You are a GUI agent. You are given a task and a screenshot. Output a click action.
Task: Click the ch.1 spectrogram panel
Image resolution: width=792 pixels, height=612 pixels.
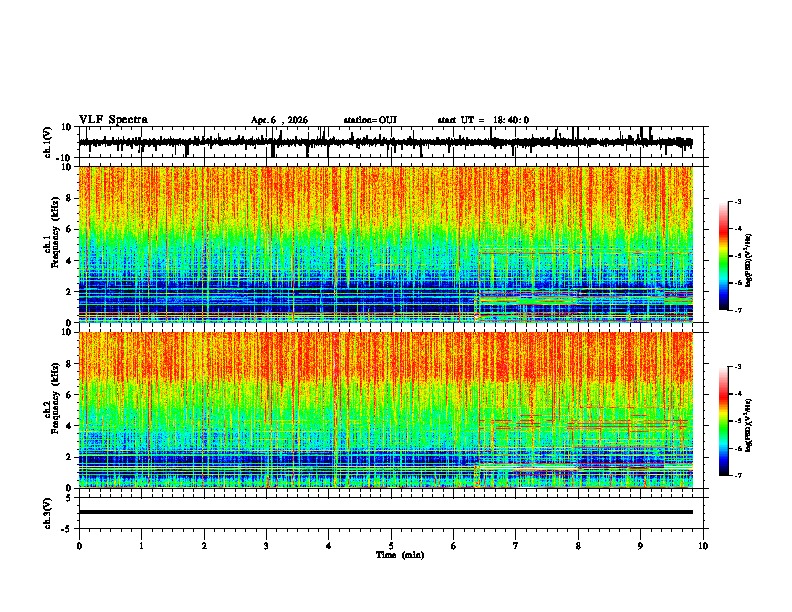click(x=385, y=244)
